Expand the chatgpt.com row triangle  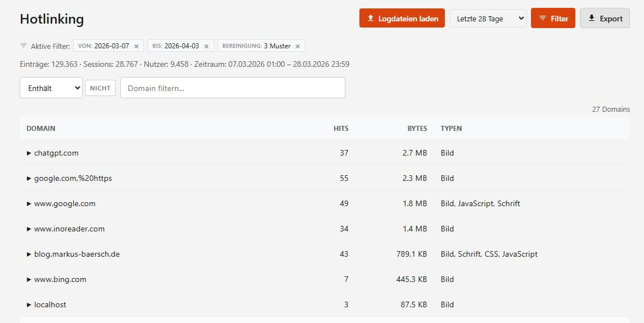pos(29,153)
